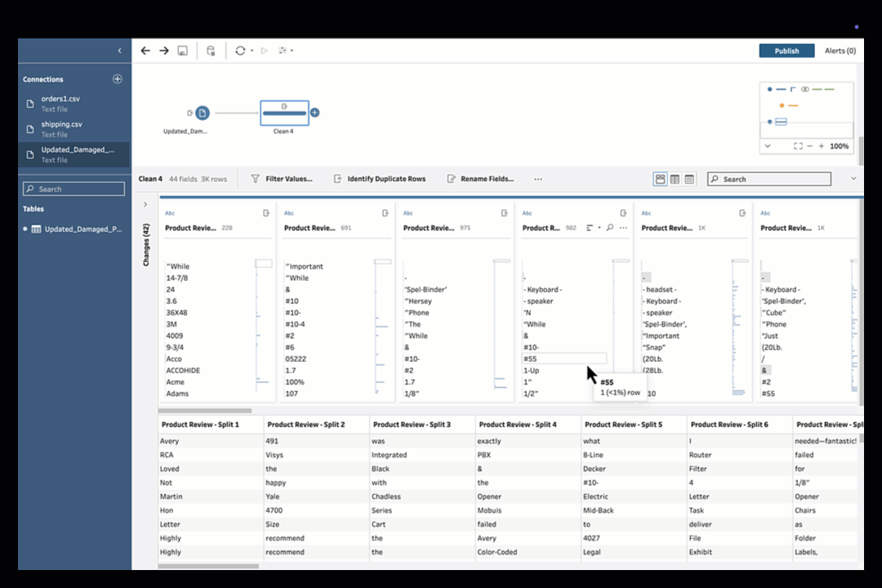Click the redo forward arrow
Image resolution: width=882 pixels, height=588 pixels.
pos(163,51)
